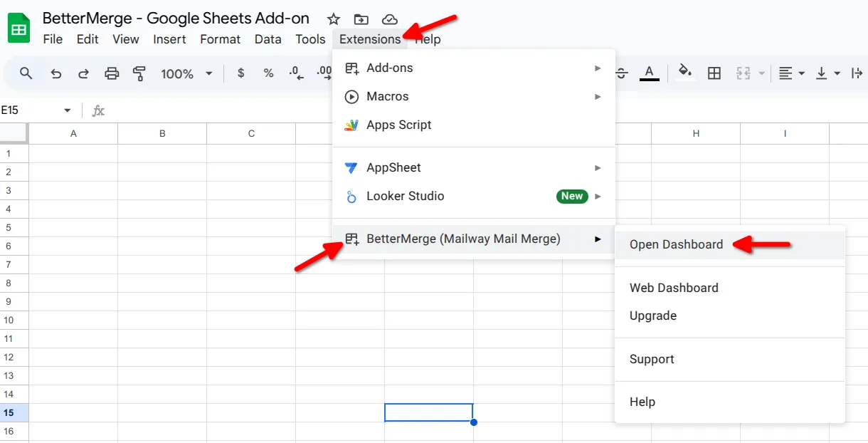This screenshot has width=868, height=443.
Task: Toggle strikethrough formatting
Action: [x=620, y=73]
